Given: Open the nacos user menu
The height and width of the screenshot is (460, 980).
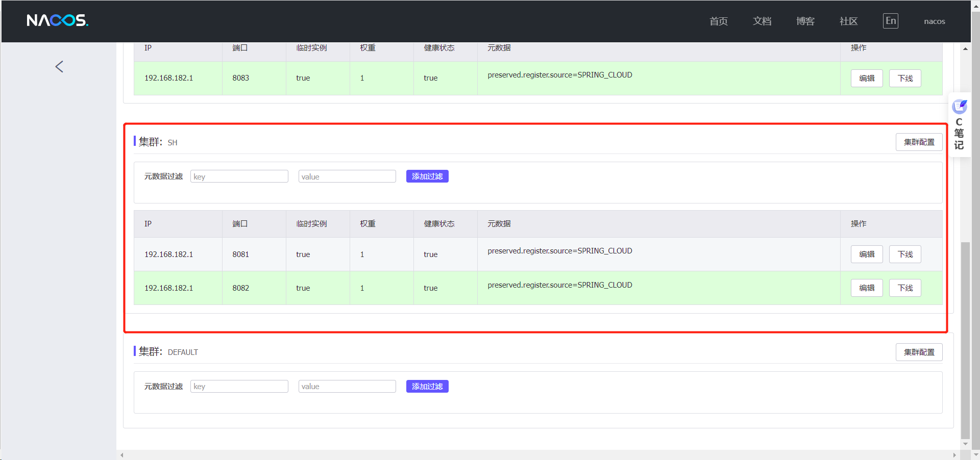Looking at the screenshot, I should tap(935, 21).
